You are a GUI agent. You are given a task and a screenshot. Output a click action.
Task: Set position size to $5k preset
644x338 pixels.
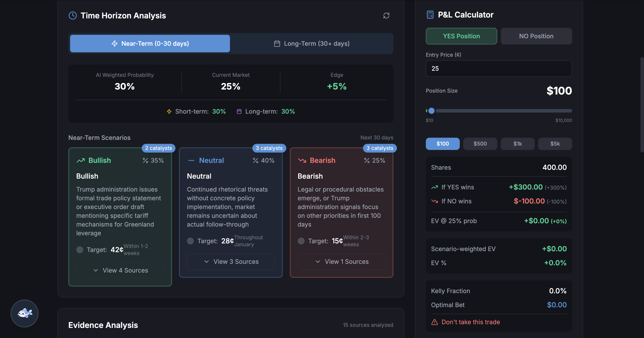click(555, 144)
